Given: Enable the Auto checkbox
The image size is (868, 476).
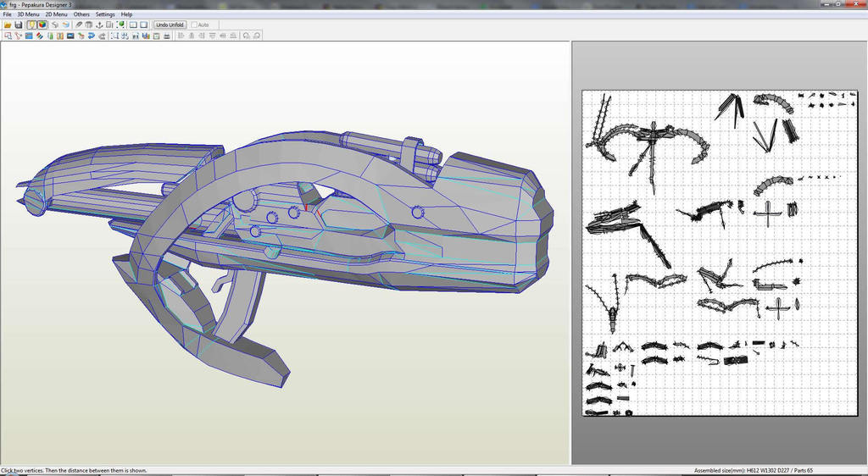Looking at the screenshot, I should [x=195, y=25].
